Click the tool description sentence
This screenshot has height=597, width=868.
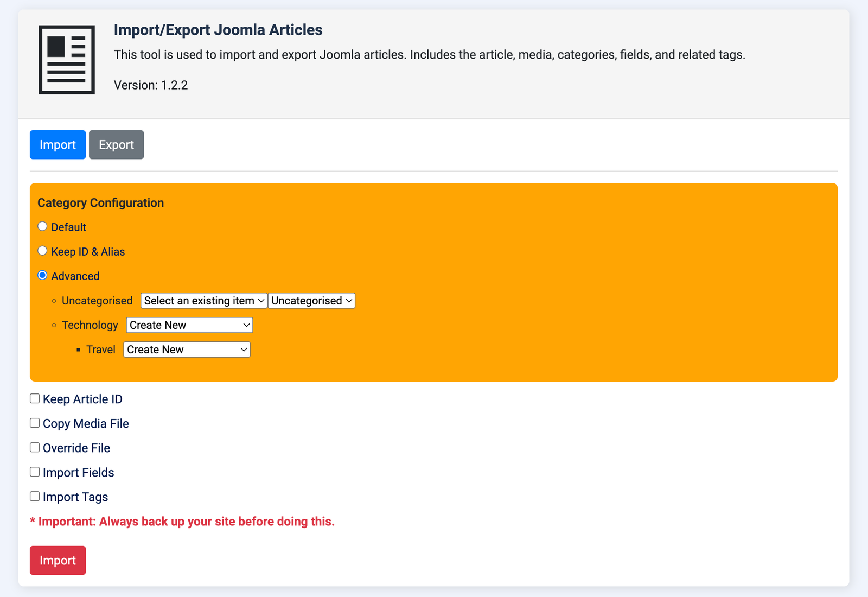430,55
